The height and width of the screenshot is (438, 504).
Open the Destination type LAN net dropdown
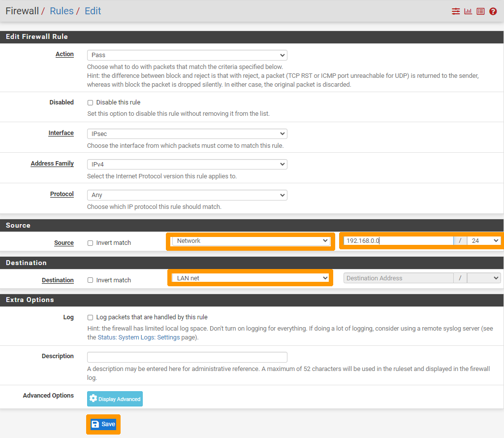(250, 278)
